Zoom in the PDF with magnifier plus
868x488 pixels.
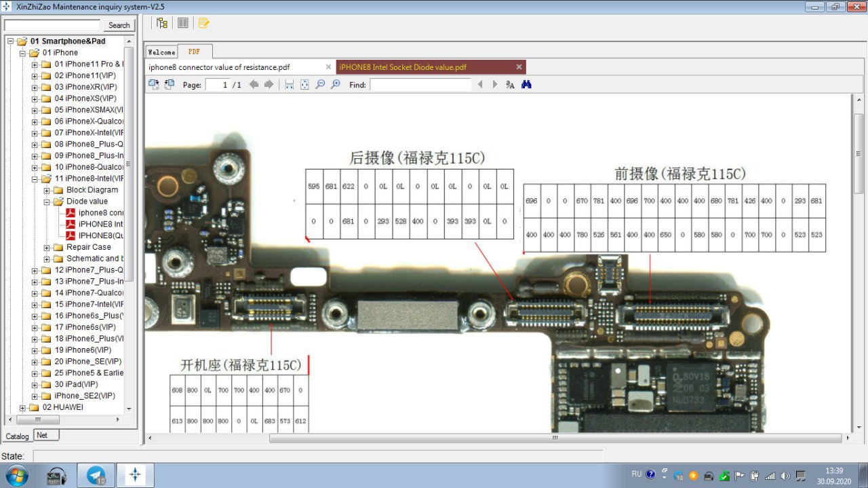click(x=335, y=84)
